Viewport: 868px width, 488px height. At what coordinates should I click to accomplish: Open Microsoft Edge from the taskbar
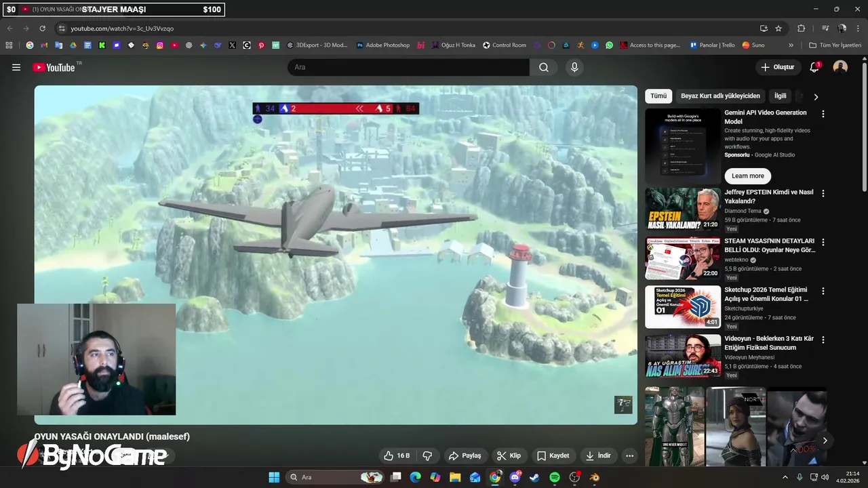pos(415,477)
